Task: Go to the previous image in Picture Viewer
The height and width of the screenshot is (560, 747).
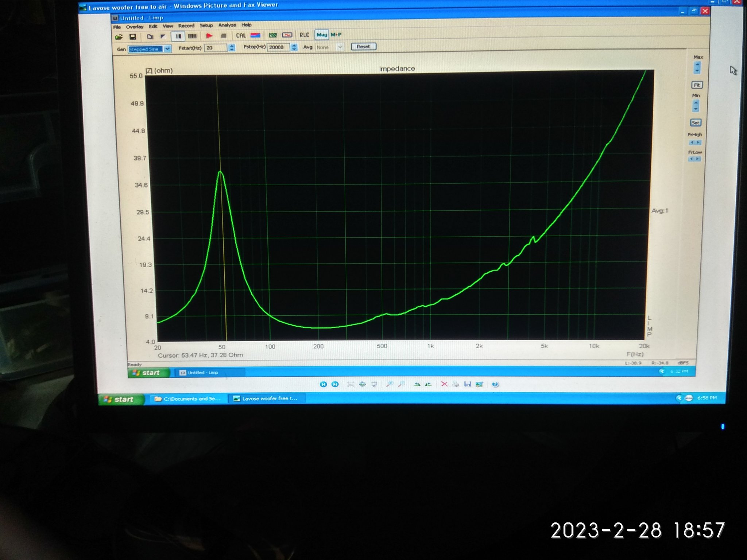Action: click(323, 384)
